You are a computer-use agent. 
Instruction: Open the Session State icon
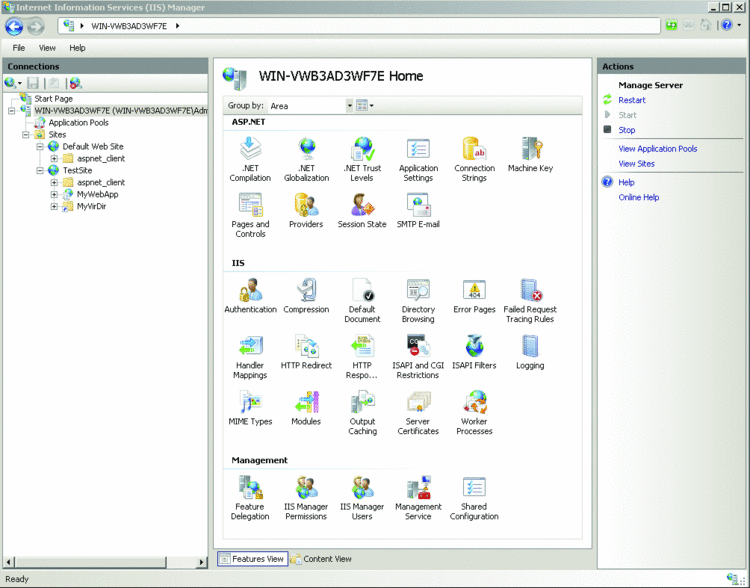(x=362, y=206)
